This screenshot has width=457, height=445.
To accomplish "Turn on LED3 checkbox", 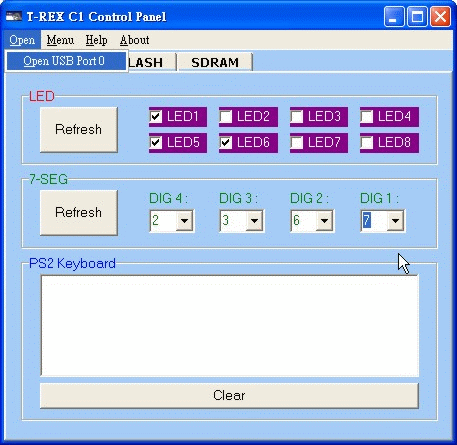I will coord(297,117).
